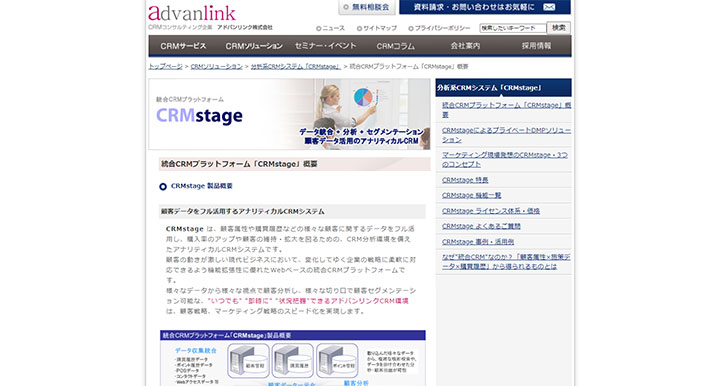Click sidebar header 分析系CRMシステム「CRMstage」

click(x=503, y=87)
